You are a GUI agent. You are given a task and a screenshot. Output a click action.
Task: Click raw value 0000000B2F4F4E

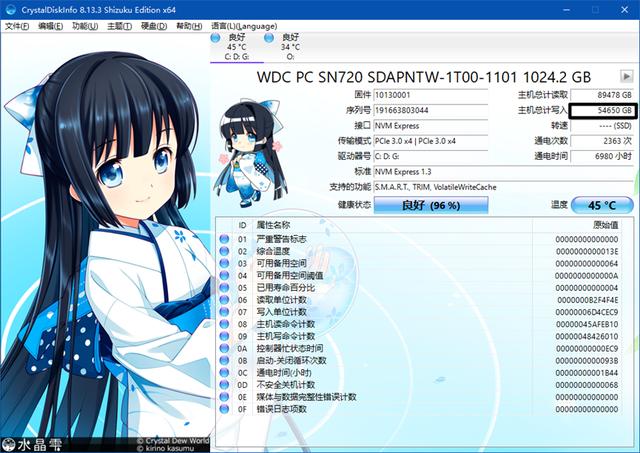(x=588, y=300)
